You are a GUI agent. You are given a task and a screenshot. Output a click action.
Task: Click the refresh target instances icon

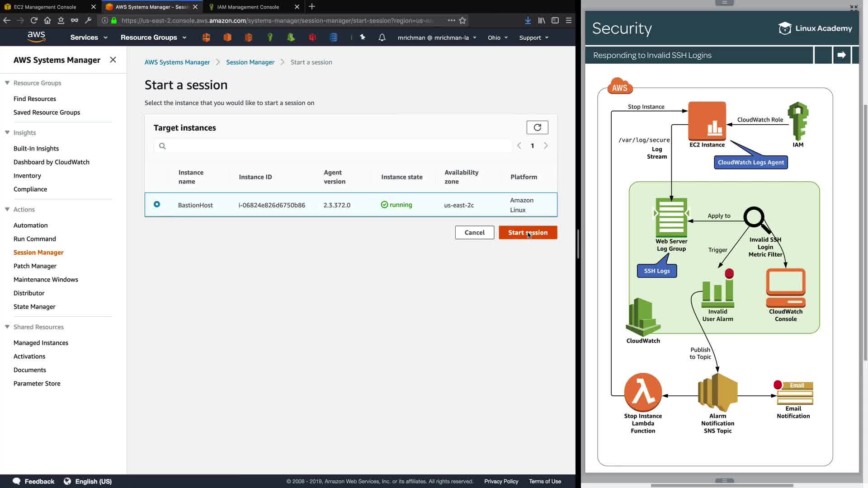pos(537,127)
